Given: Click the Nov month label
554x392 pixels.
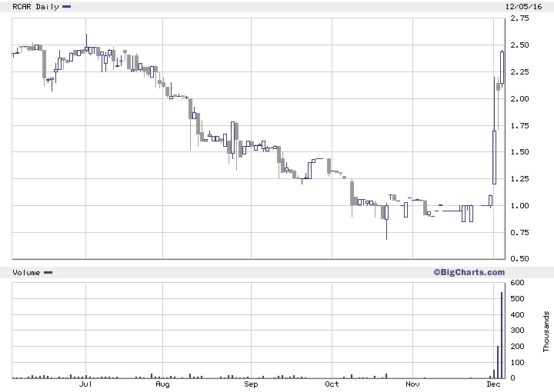Looking at the screenshot, I should 412,384.
